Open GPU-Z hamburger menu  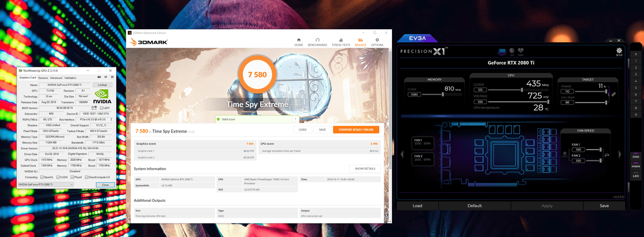tap(112, 77)
